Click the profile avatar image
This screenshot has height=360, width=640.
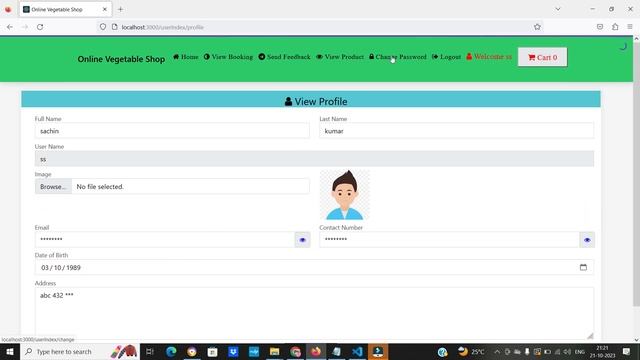point(345,195)
